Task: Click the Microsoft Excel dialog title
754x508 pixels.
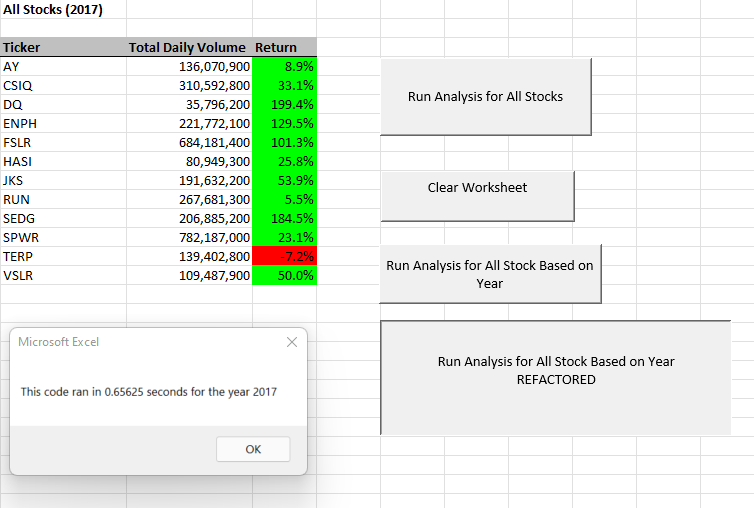Action: pyautogui.click(x=59, y=342)
